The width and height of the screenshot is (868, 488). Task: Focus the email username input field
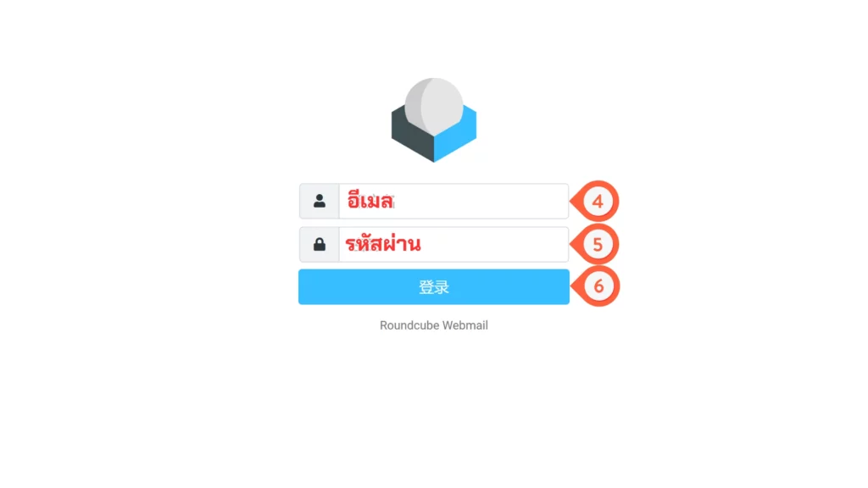(x=454, y=202)
